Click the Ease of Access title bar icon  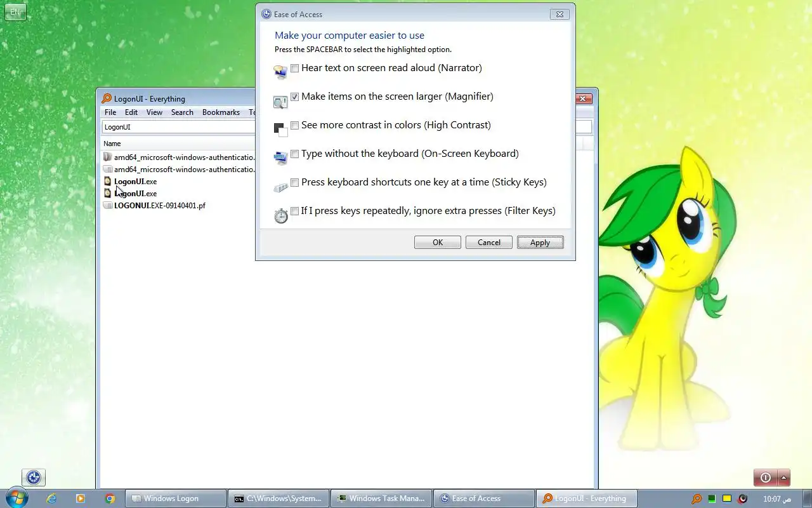(266, 14)
